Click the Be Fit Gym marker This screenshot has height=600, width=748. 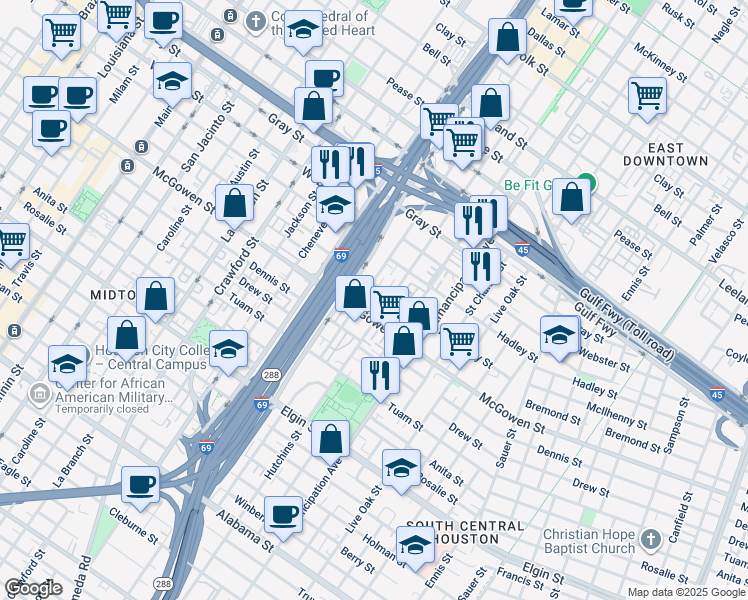pyautogui.click(x=588, y=184)
